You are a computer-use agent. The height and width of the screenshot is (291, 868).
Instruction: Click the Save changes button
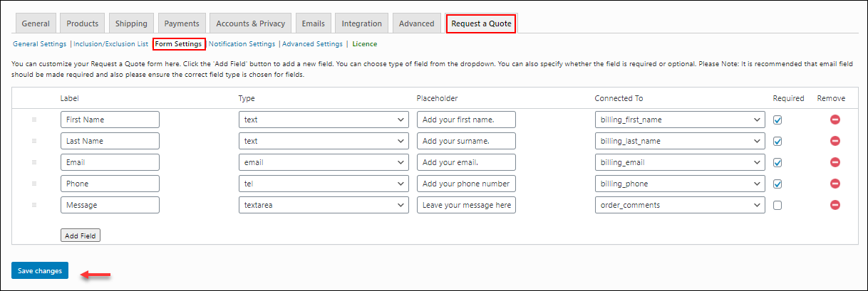coord(40,270)
